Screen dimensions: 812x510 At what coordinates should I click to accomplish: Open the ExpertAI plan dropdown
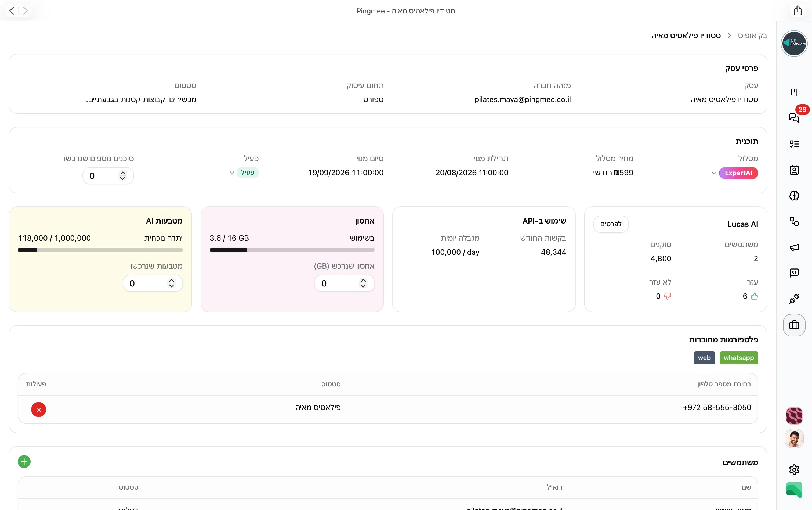click(x=734, y=173)
